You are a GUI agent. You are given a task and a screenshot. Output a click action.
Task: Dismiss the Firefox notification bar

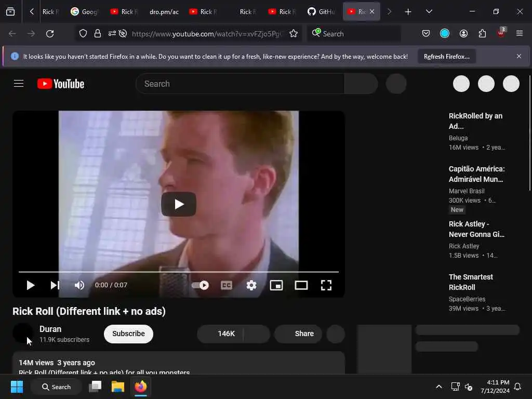point(519,56)
